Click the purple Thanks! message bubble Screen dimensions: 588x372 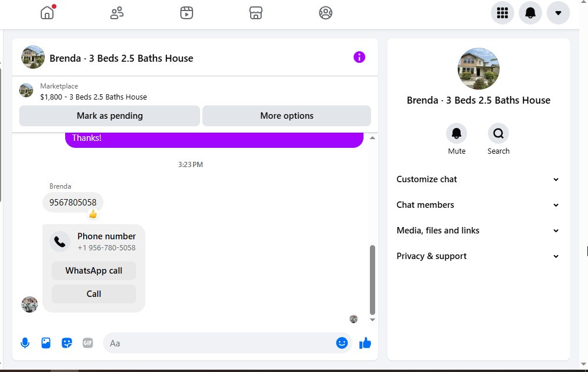[214, 139]
